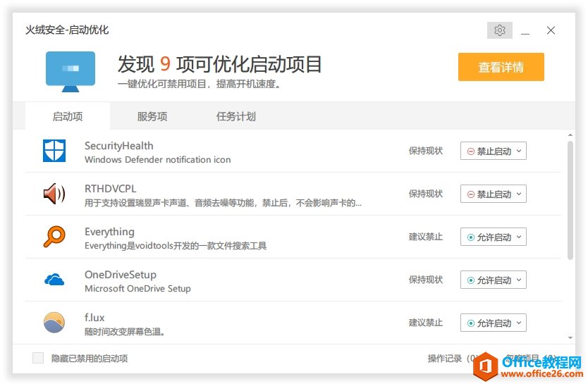
Task: Open the OneDriveSetup 允许启动 dropdown
Action: (493, 280)
